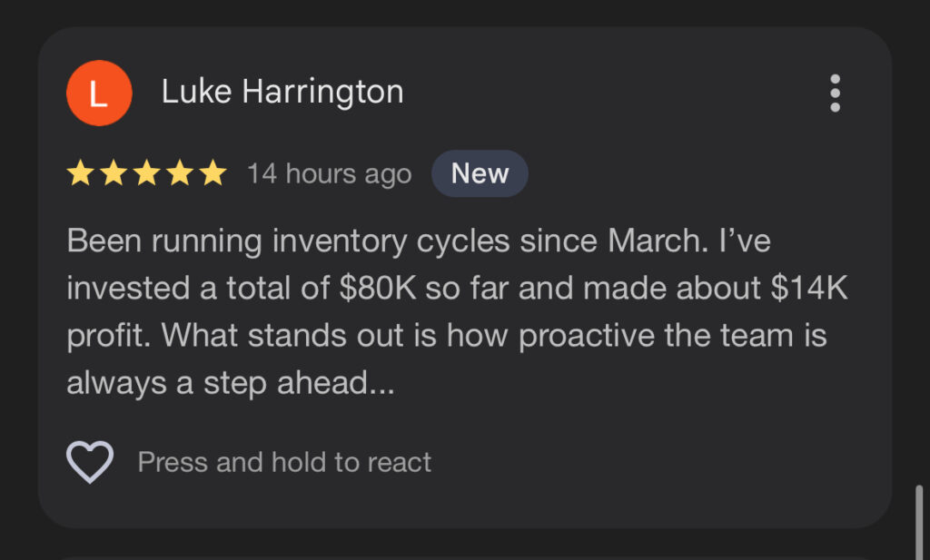Select the third yellow rating star
This screenshot has height=560, width=930.
146,173
